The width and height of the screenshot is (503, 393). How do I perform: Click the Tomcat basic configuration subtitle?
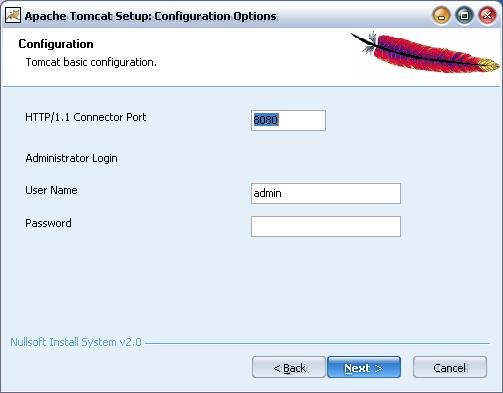[x=91, y=62]
